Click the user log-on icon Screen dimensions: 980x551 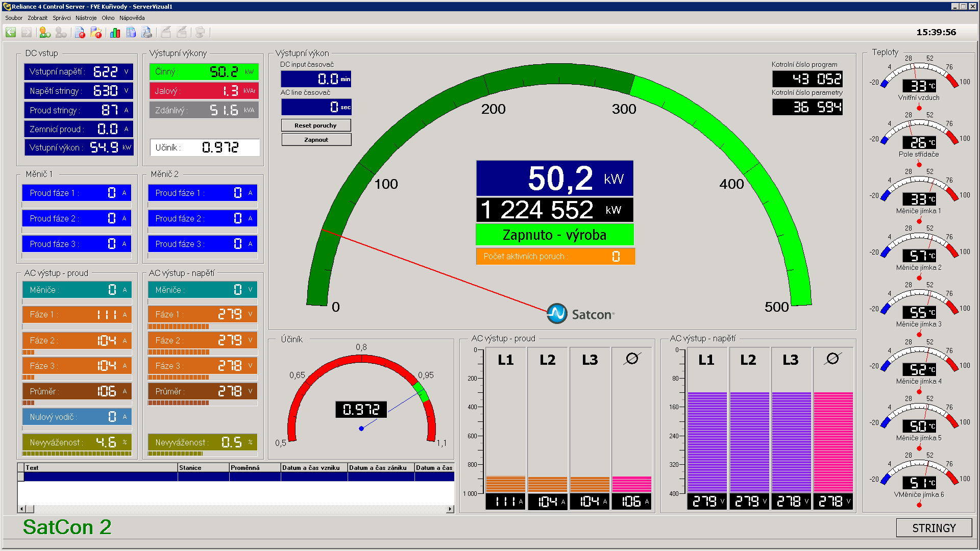[45, 33]
